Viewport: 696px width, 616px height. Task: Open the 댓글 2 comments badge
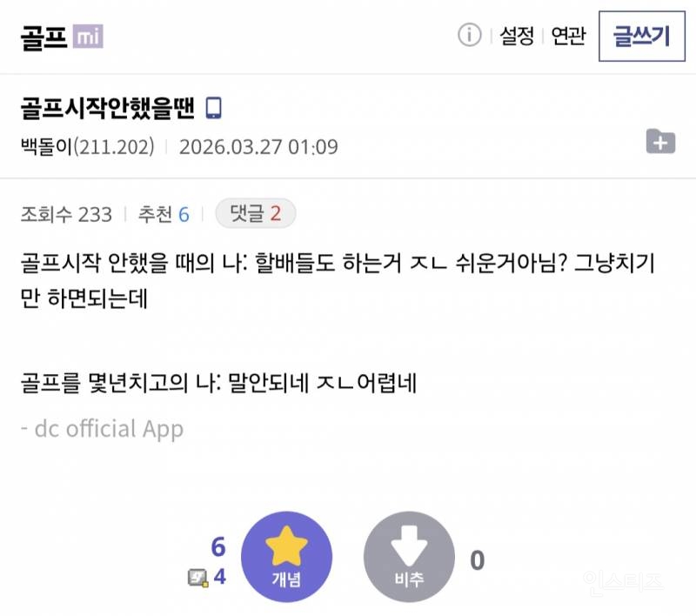tap(255, 213)
